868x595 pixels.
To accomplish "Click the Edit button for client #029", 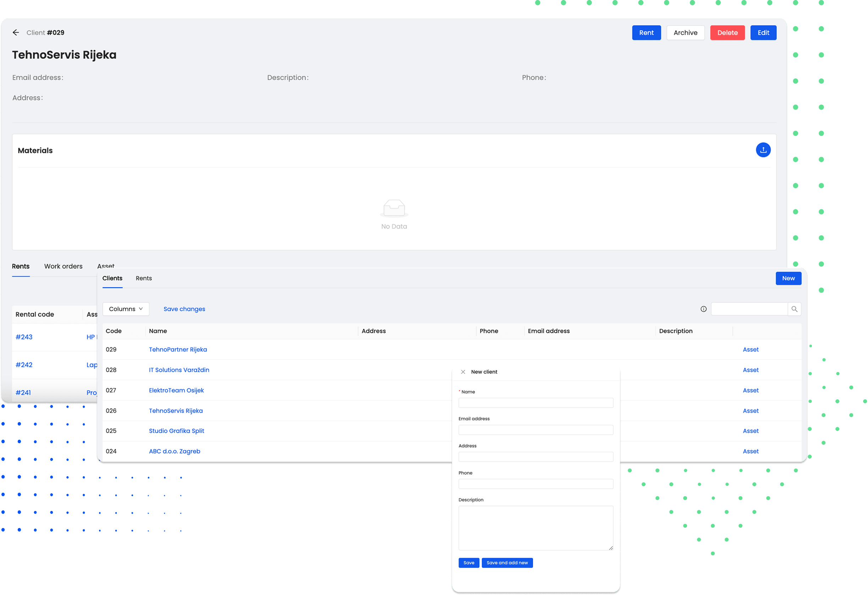I will (x=763, y=32).
